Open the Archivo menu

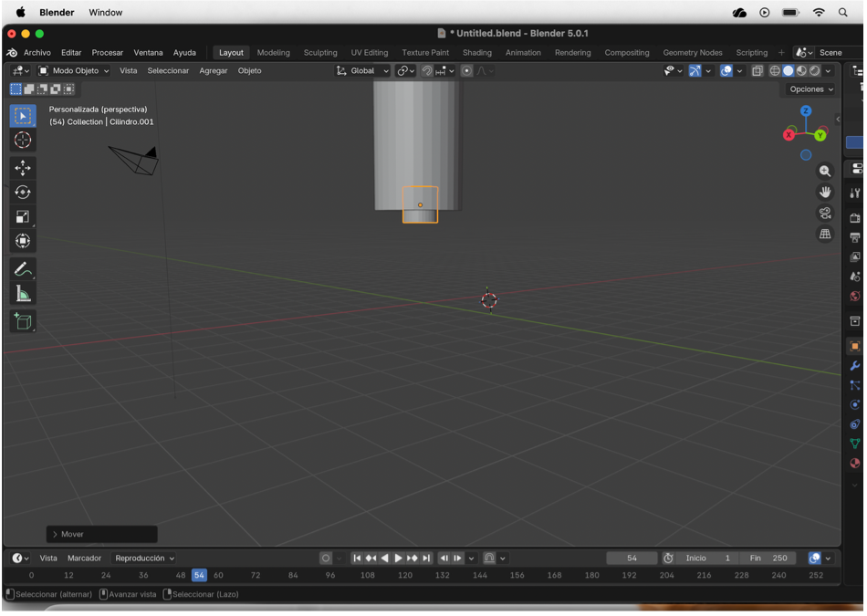coord(37,53)
